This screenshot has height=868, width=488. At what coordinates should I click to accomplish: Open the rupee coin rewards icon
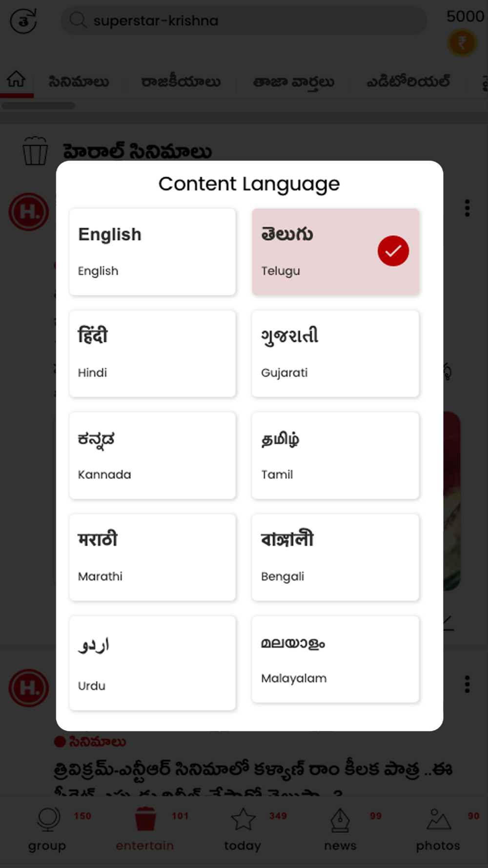(462, 43)
